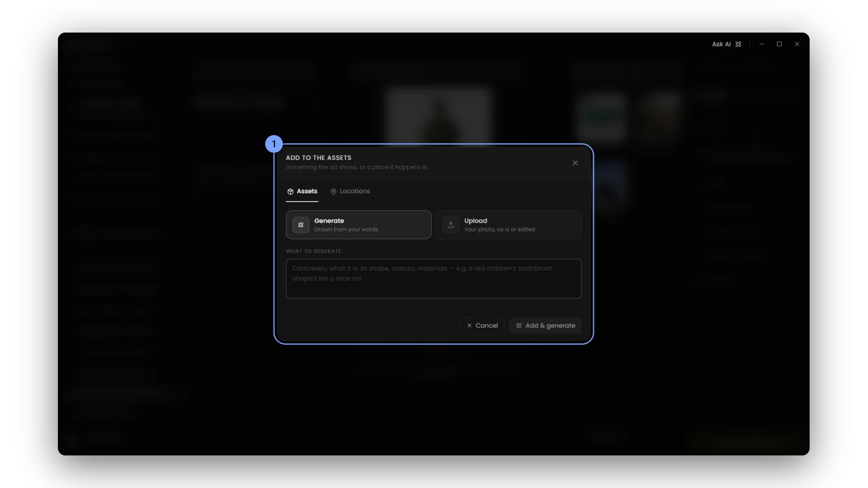Click the Upload arrow icon
Screen dimensions: 868x488
451,225
